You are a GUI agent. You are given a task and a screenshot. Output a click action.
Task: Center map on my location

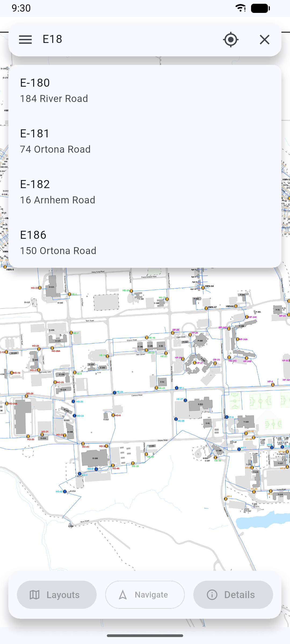click(231, 39)
